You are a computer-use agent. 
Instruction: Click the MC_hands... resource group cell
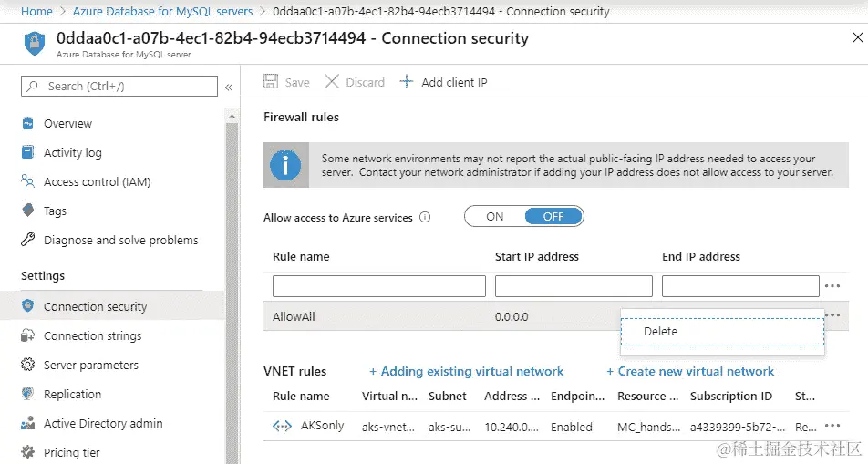point(649,427)
